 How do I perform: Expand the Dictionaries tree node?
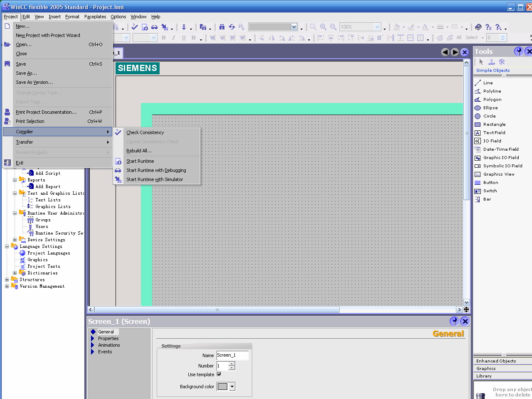(x=15, y=273)
